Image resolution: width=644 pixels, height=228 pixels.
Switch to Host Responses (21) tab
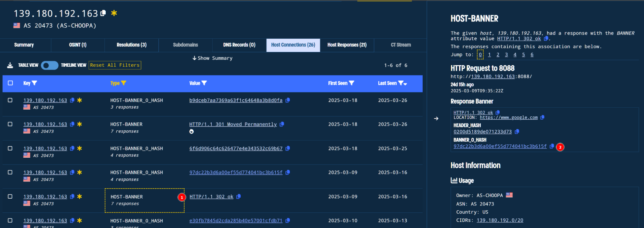pyautogui.click(x=347, y=45)
